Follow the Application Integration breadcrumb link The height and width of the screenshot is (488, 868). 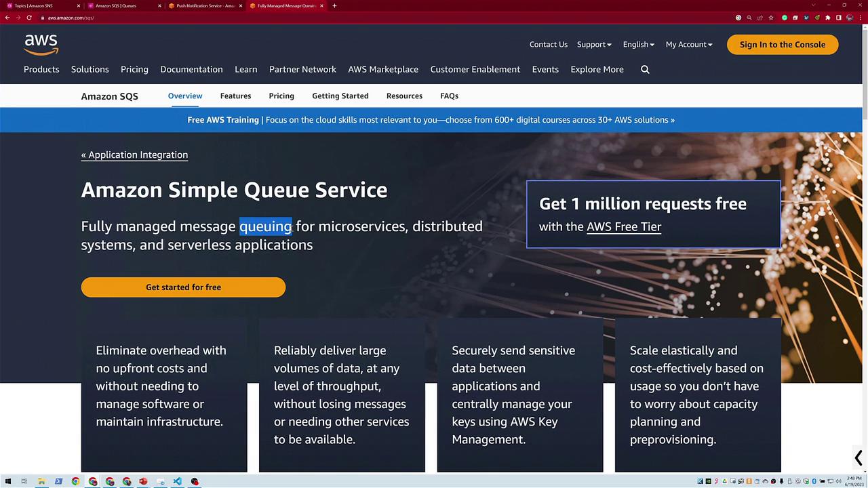134,155
